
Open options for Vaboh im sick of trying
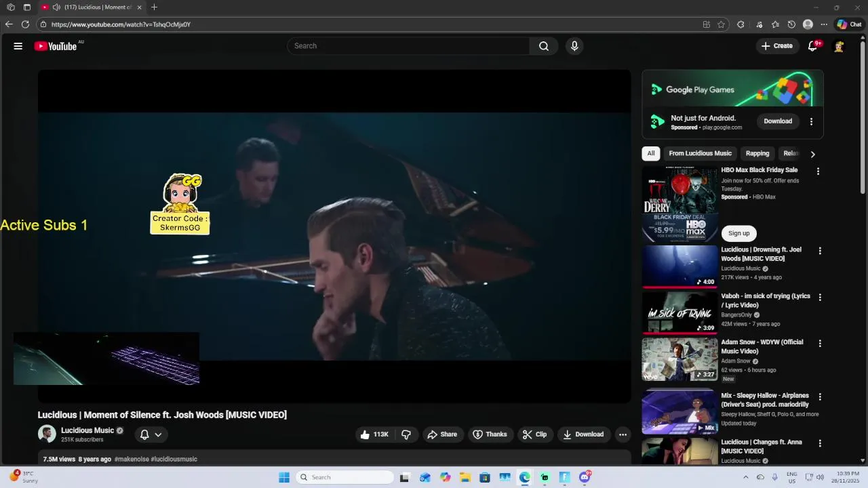point(820,298)
